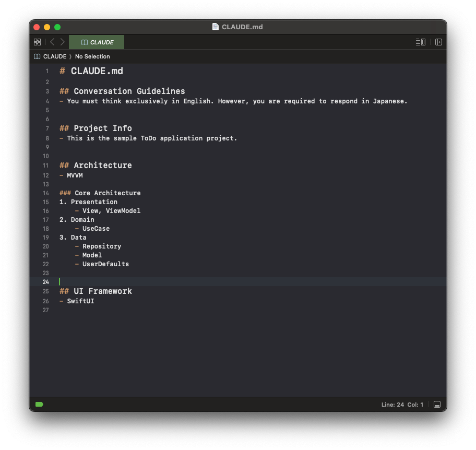Click the CLAUDE.md window title text
The image size is (476, 450).
tap(242, 27)
